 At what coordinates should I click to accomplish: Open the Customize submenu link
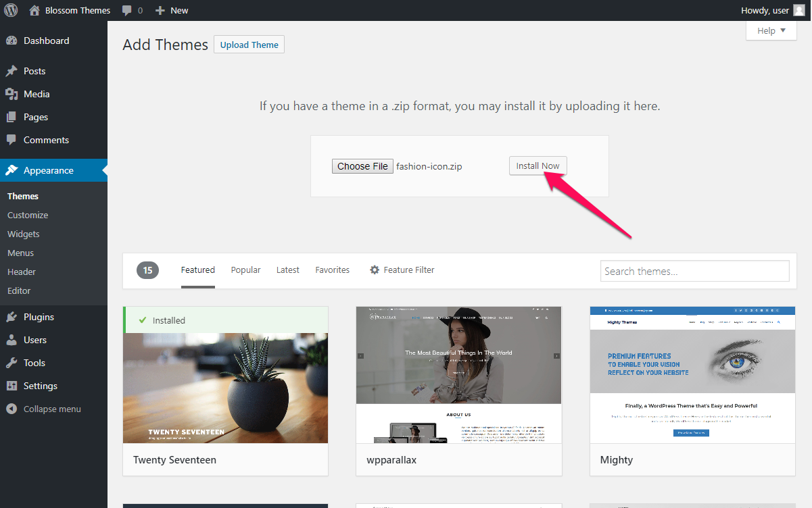[28, 215]
